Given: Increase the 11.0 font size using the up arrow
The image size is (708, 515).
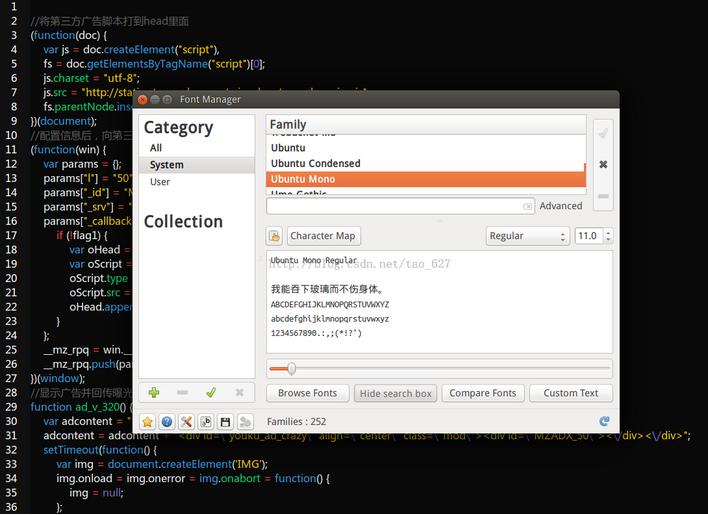Looking at the screenshot, I should (x=608, y=232).
